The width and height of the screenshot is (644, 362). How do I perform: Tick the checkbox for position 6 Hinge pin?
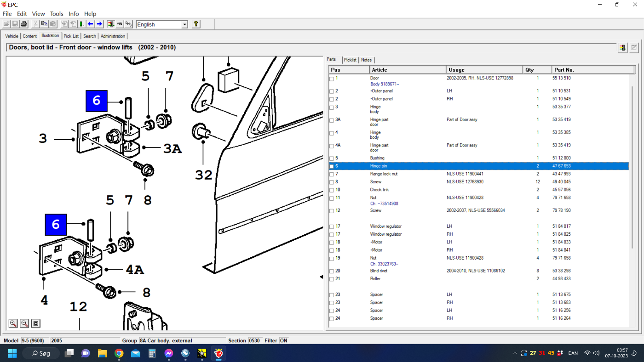[332, 166]
